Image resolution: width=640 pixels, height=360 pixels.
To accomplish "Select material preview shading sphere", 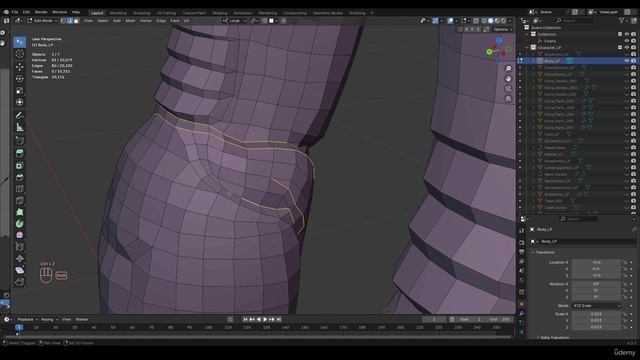I will (x=497, y=20).
